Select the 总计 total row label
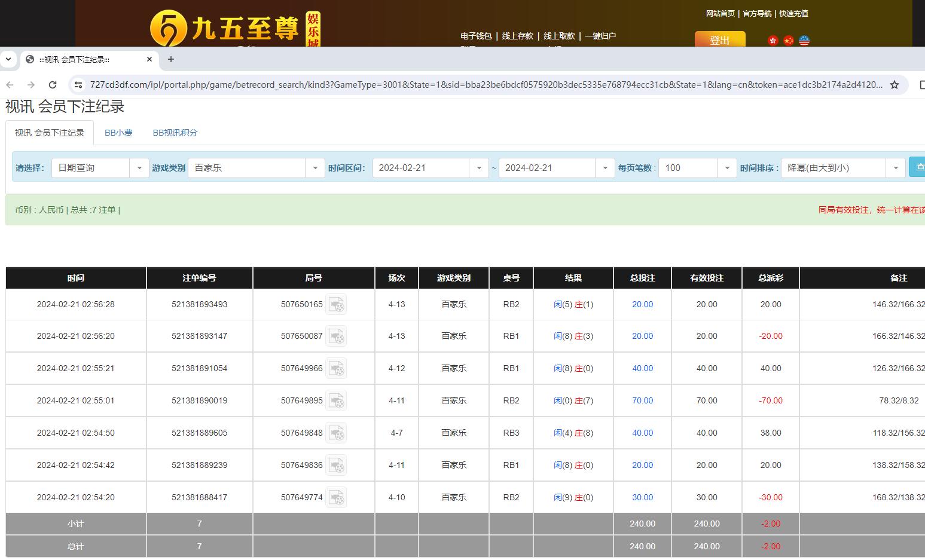The width and height of the screenshot is (925, 560). pos(76,546)
